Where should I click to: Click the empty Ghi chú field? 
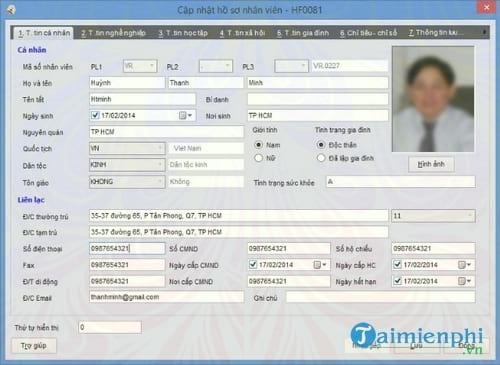tap(381, 297)
